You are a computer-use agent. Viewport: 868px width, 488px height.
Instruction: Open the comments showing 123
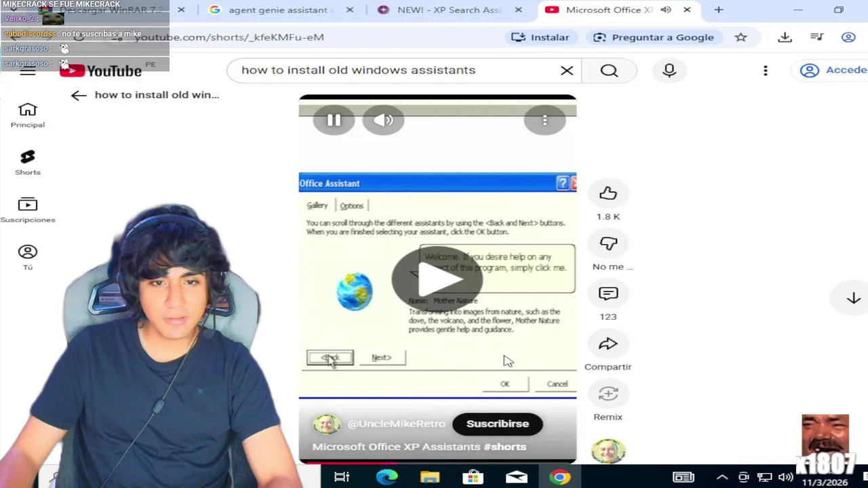coord(608,294)
